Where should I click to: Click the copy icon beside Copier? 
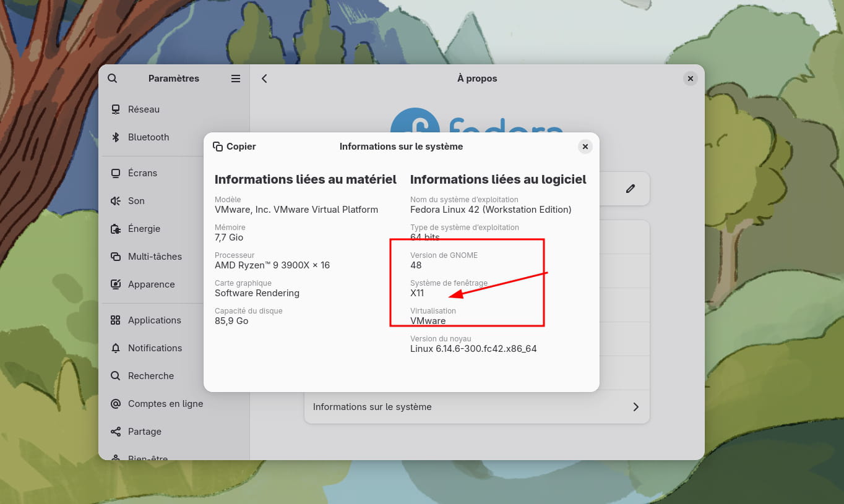click(218, 147)
